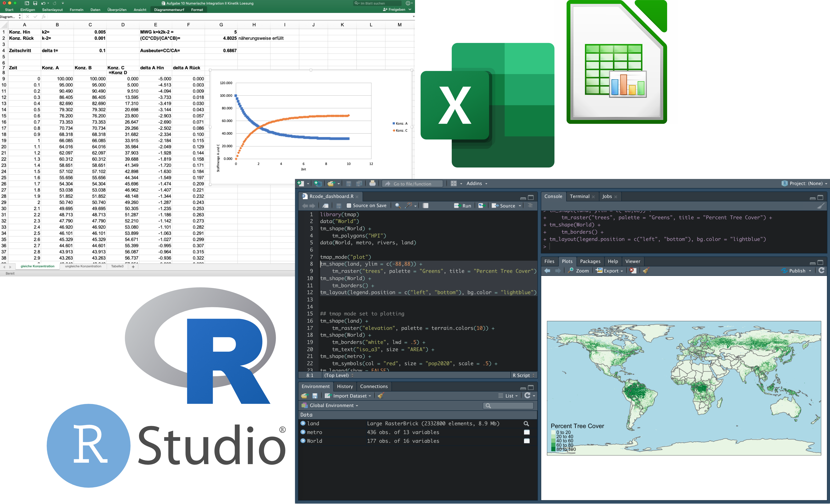830x504 pixels.
Task: Click the dark green 80 to 100 legend swatch
Action: (553, 449)
